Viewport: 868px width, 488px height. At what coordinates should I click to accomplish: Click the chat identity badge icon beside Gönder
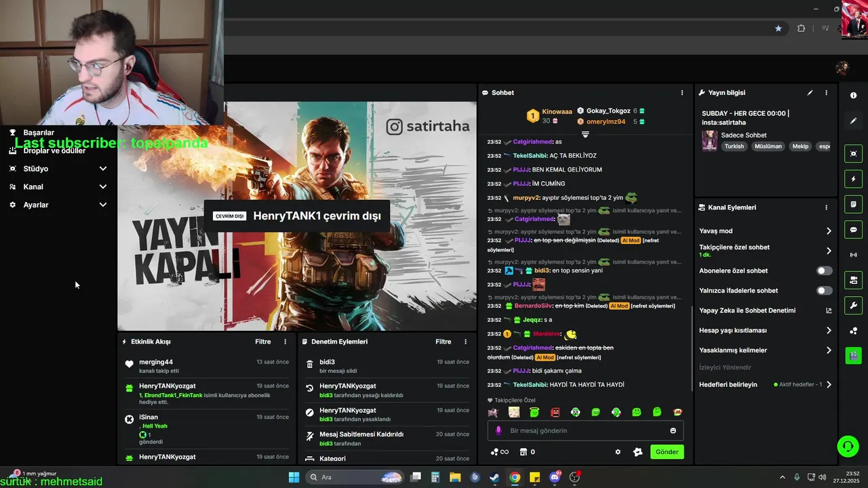point(637,452)
